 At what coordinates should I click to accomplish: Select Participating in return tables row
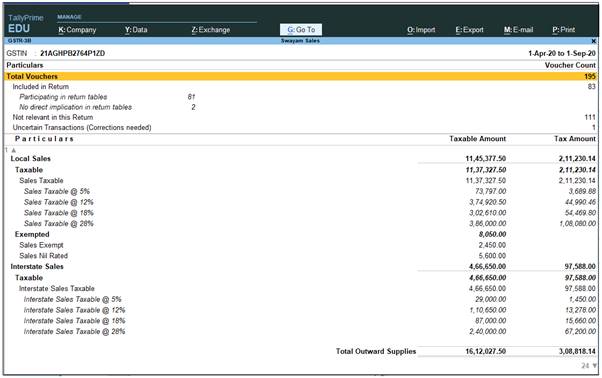(301, 97)
